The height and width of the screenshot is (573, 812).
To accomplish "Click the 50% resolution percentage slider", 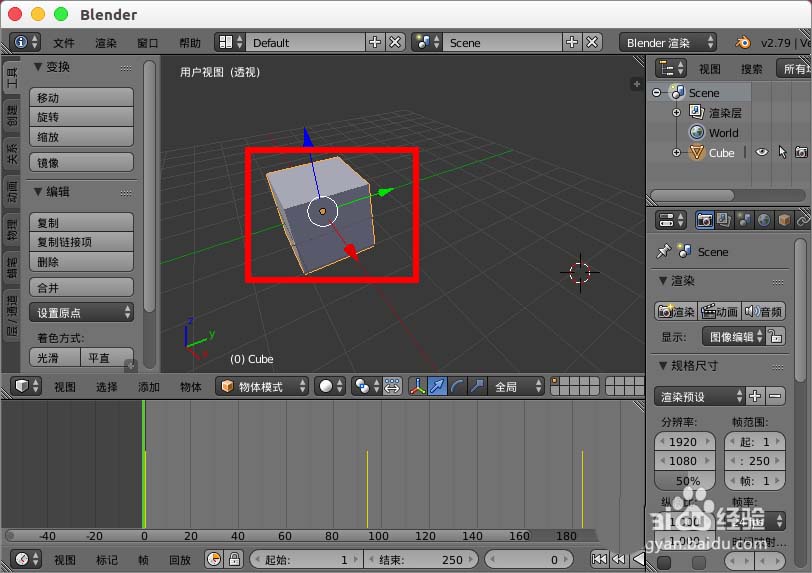I will 685,481.
